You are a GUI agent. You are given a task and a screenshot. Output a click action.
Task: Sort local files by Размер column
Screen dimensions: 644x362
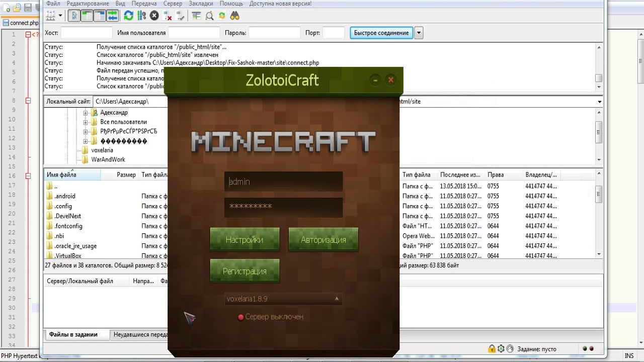(126, 175)
